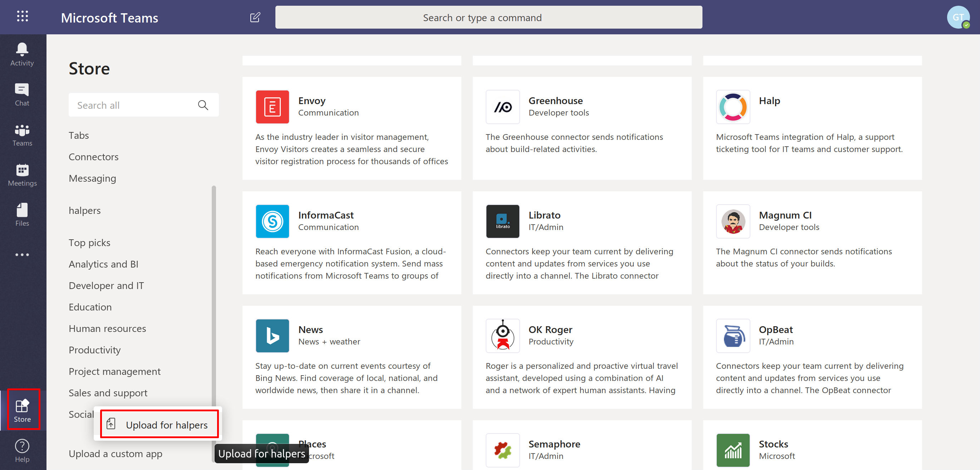Open Chat in the left rail
Image resolution: width=980 pixels, height=470 pixels.
[22, 95]
